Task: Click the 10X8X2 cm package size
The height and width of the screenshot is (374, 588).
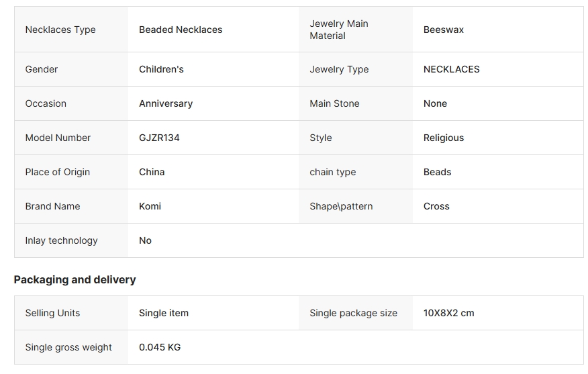Action: click(x=448, y=313)
